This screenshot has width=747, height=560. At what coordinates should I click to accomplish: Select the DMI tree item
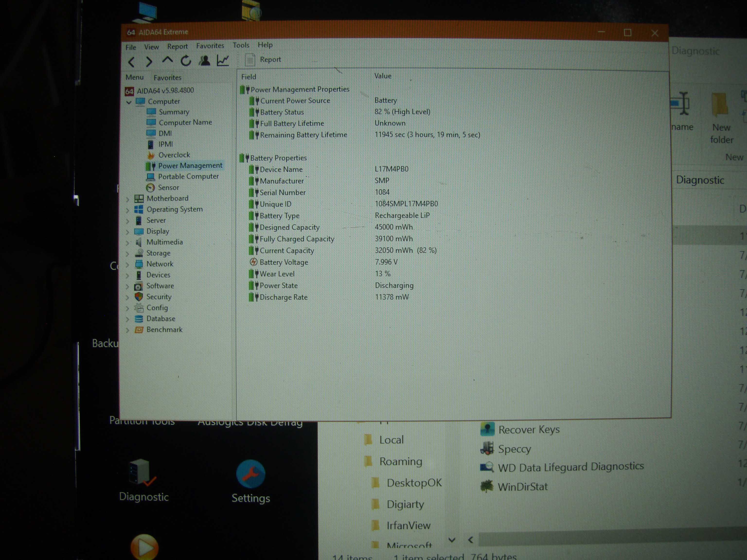coord(159,133)
